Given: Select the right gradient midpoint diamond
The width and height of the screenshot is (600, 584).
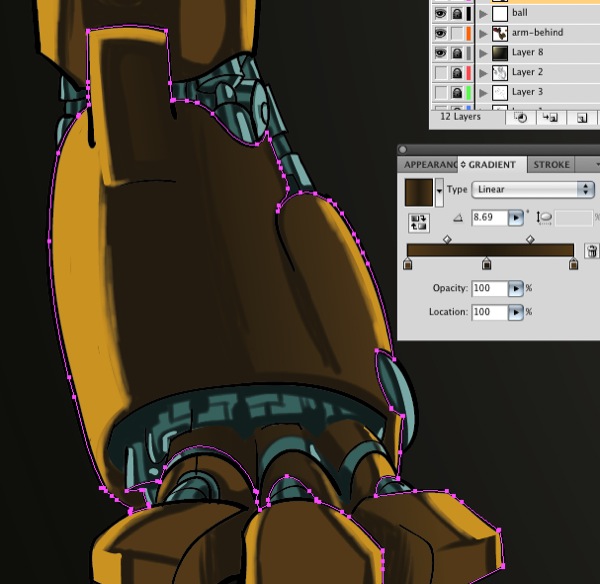Looking at the screenshot, I should point(530,240).
